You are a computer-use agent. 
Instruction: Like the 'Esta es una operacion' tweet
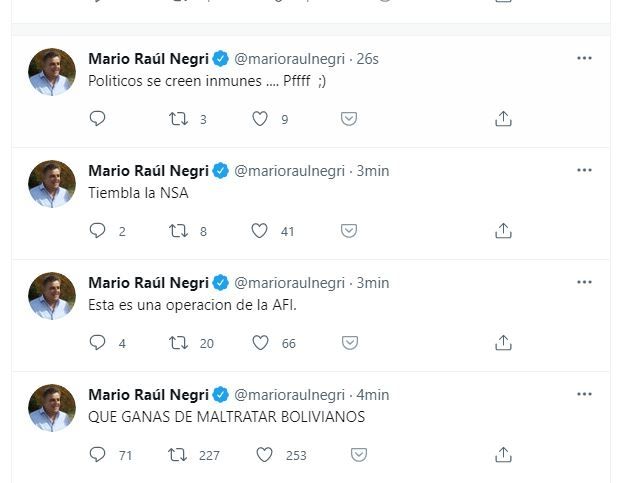(260, 343)
